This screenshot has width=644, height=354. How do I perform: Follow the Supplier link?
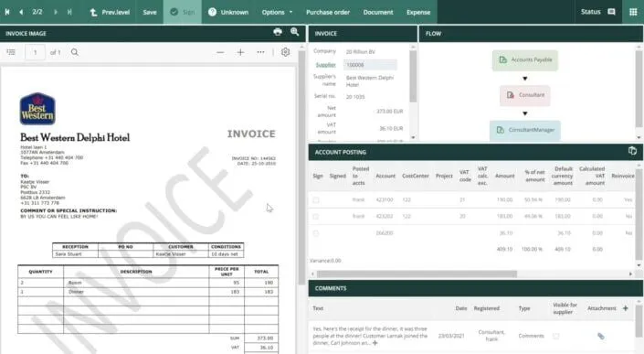325,65
